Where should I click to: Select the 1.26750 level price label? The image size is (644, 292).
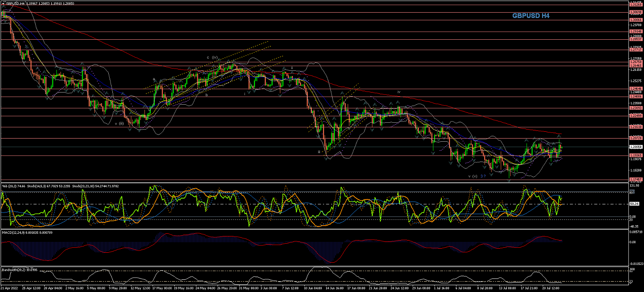(635, 62)
